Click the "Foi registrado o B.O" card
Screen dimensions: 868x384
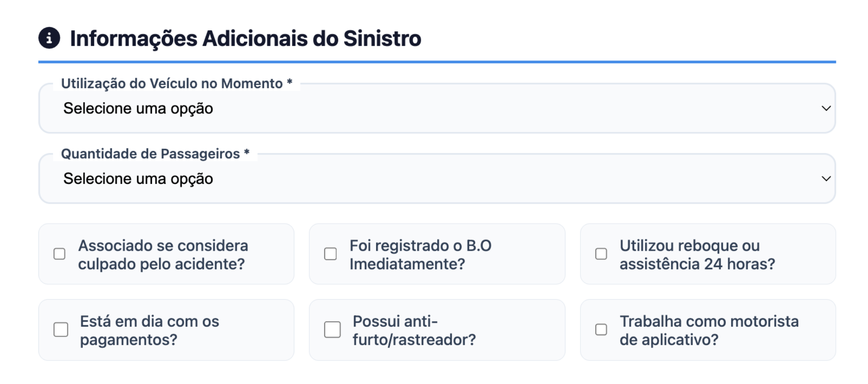pos(437,254)
